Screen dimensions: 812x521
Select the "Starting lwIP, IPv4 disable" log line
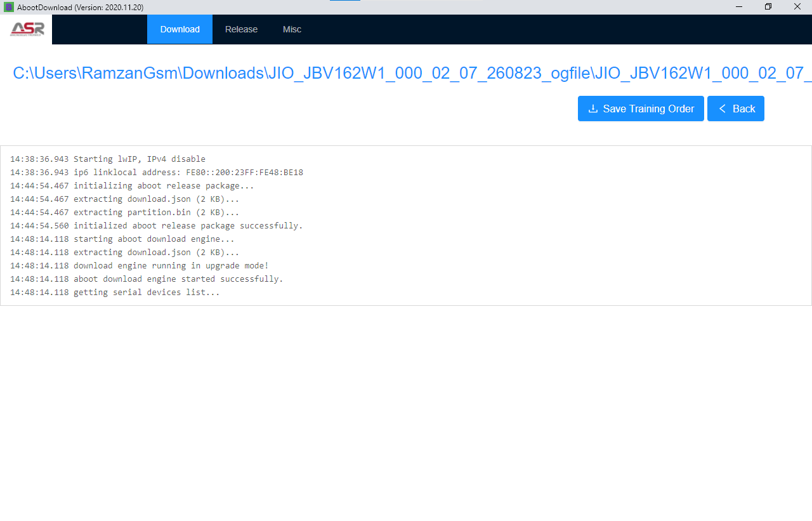(x=139, y=159)
